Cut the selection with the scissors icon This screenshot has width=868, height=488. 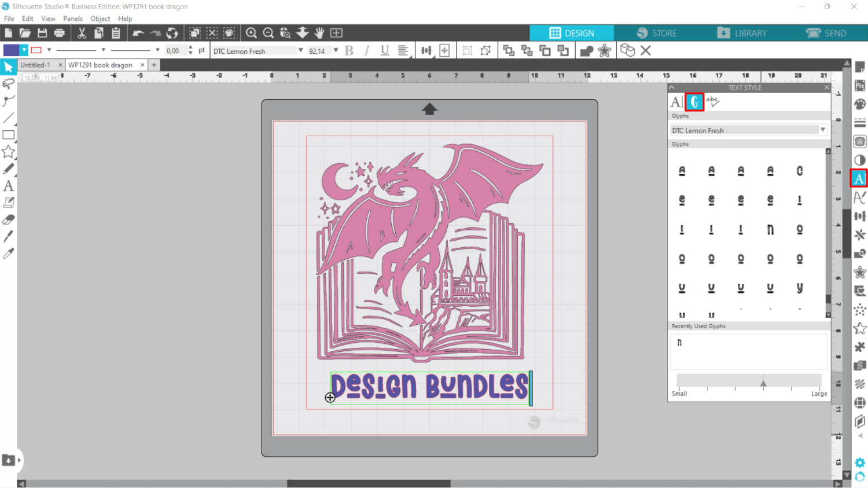[x=82, y=33]
